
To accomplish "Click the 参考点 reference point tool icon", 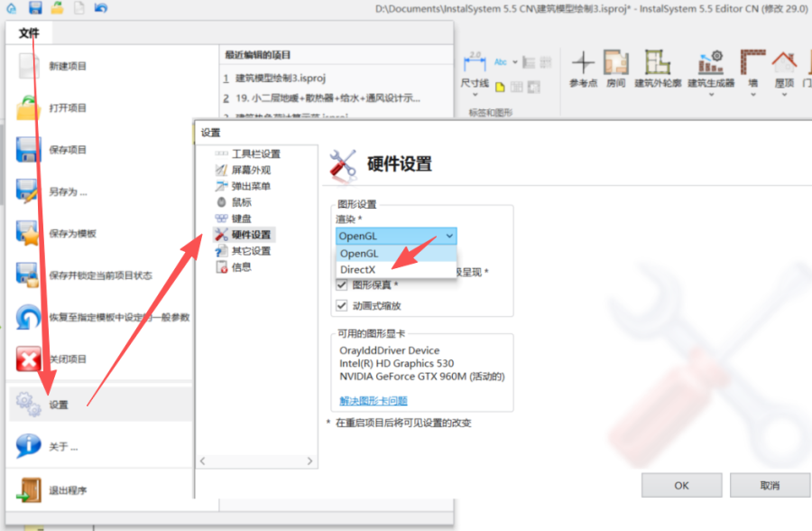I will pos(584,63).
